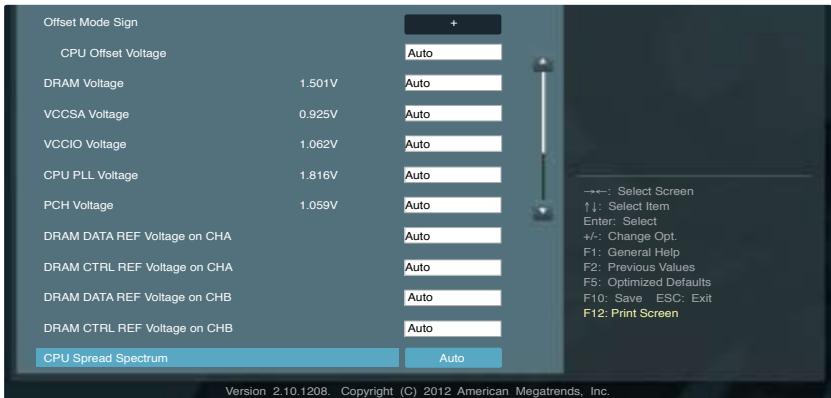Viewport: 831px width, 398px height.
Task: Toggle the Offset Mode Sign plus button
Action: pos(453,24)
